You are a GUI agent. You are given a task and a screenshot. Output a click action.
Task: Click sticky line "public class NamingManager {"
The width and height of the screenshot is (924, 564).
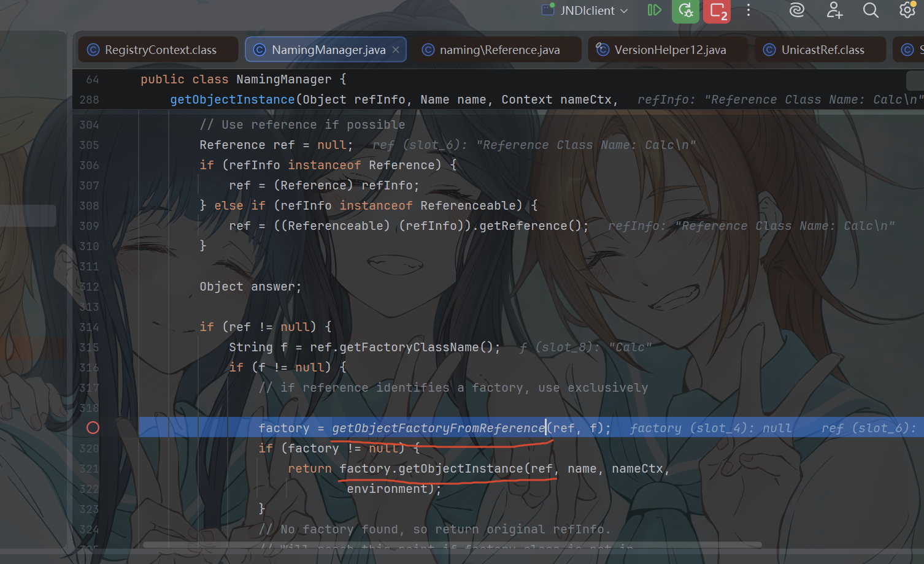pos(244,79)
